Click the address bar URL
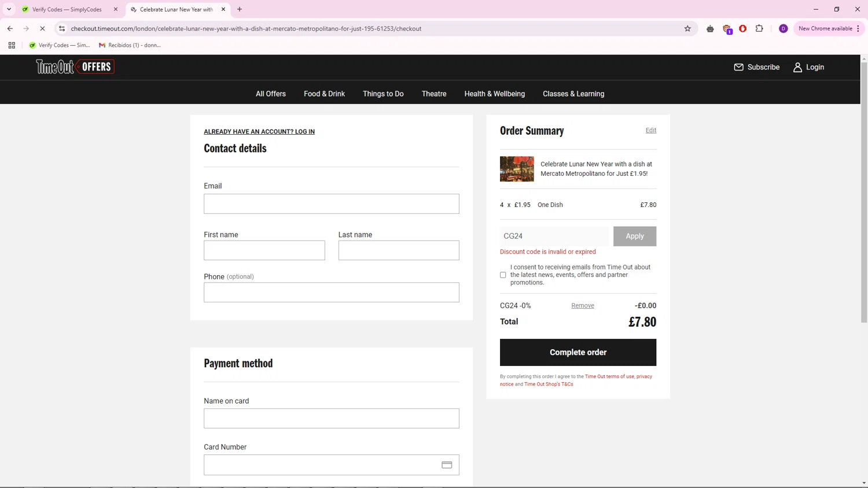This screenshot has width=868, height=488. click(246, 28)
